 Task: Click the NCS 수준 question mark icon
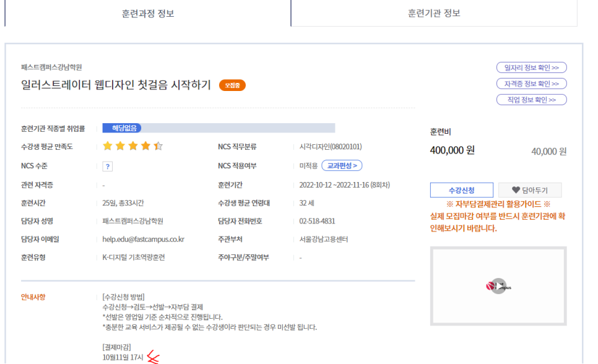108,167
